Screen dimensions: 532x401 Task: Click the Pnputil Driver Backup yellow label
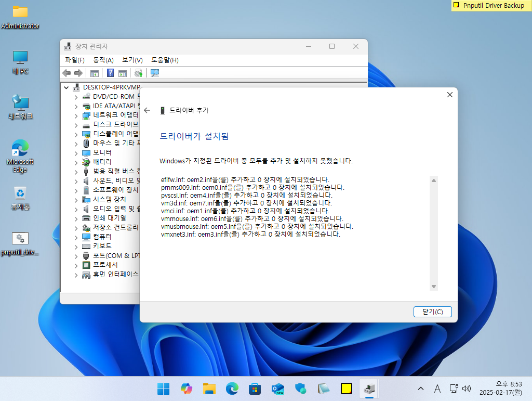[x=491, y=5]
